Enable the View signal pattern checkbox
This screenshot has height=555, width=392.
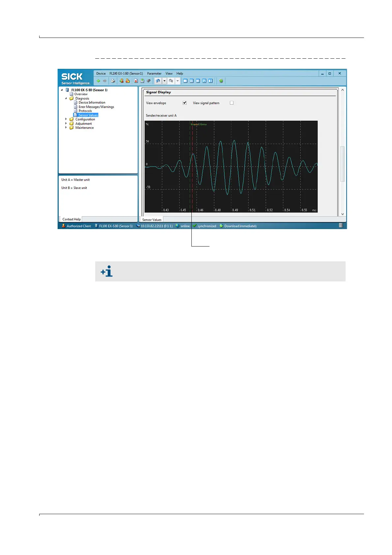point(232,103)
